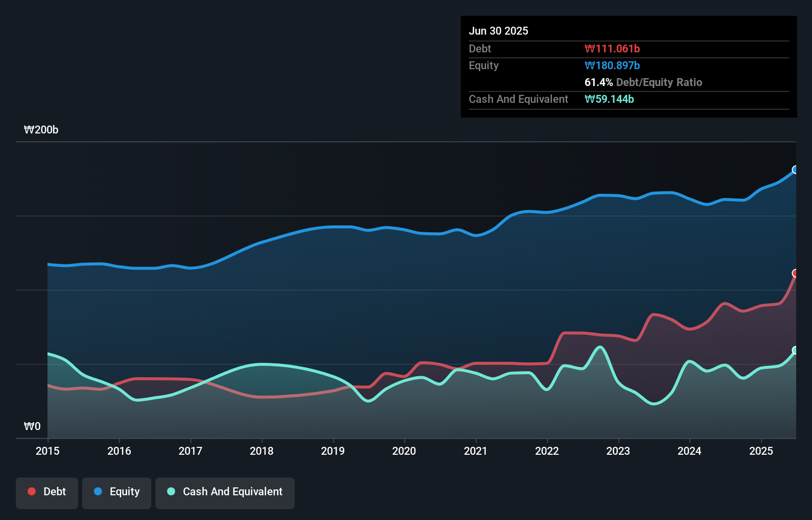Click the 61.4% Debt/Equity Ratio entry
812x520 pixels.
pos(643,82)
